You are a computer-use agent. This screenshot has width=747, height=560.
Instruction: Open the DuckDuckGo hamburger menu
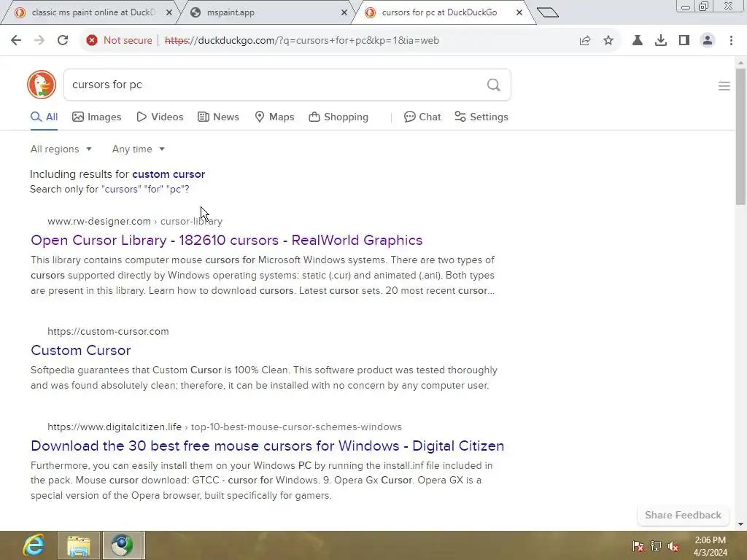pyautogui.click(x=724, y=86)
